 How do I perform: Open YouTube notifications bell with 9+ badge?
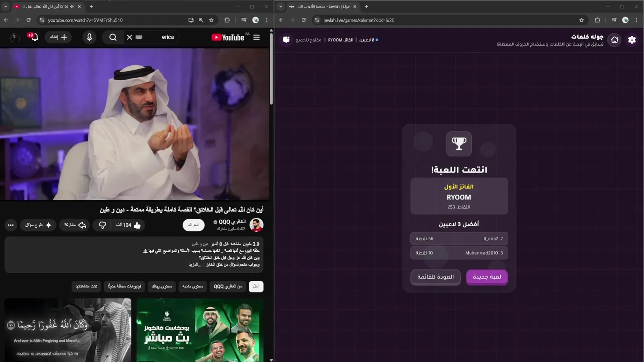34,37
